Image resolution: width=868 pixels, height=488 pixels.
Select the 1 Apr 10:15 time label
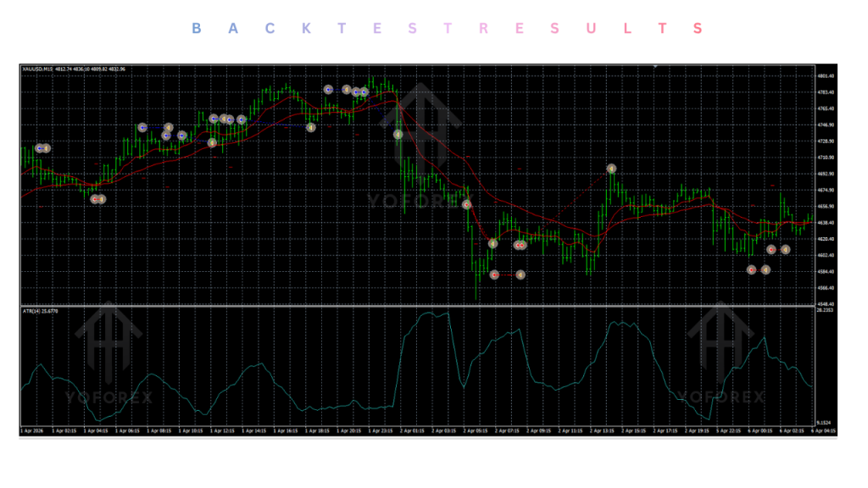[x=191, y=430]
